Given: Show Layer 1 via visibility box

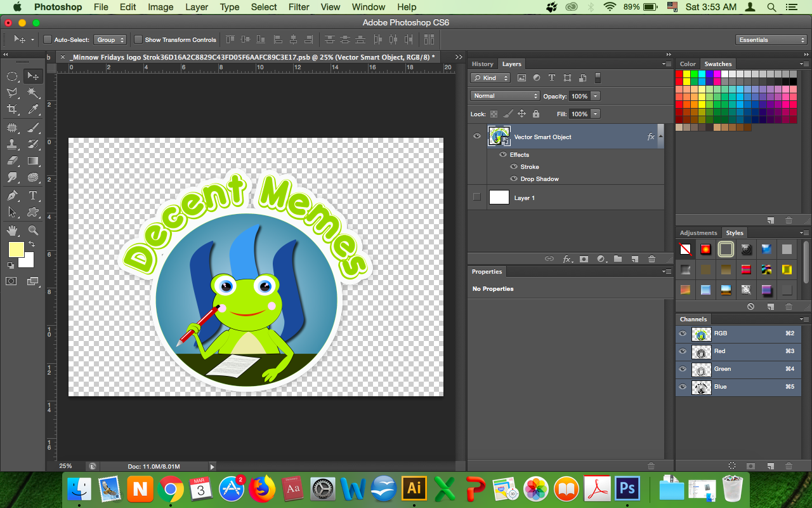Looking at the screenshot, I should pos(477,197).
